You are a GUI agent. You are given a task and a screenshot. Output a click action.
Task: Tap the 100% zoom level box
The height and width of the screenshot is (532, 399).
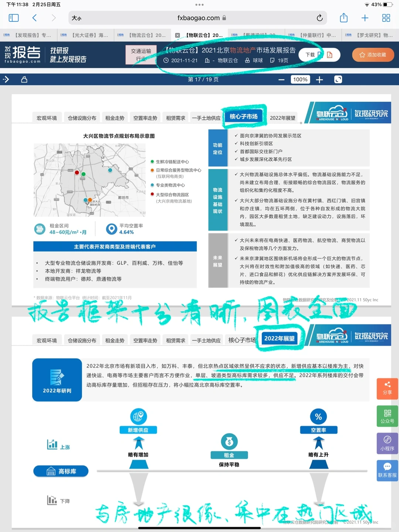point(300,79)
